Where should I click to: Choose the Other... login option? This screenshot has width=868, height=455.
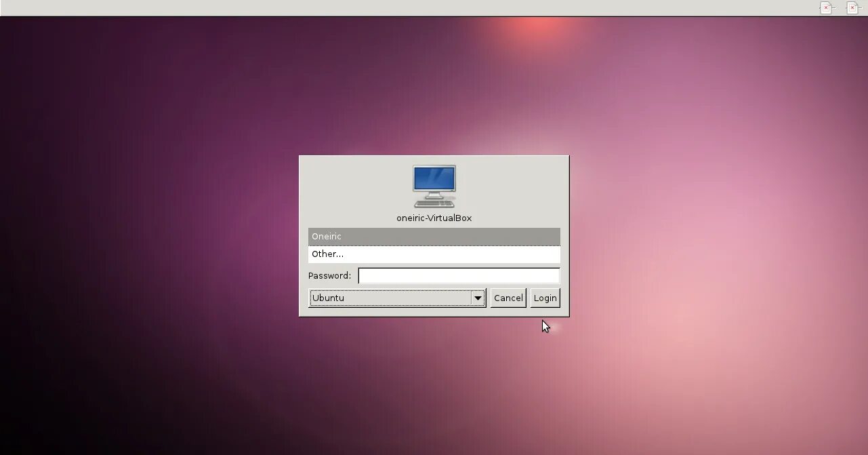coord(434,254)
